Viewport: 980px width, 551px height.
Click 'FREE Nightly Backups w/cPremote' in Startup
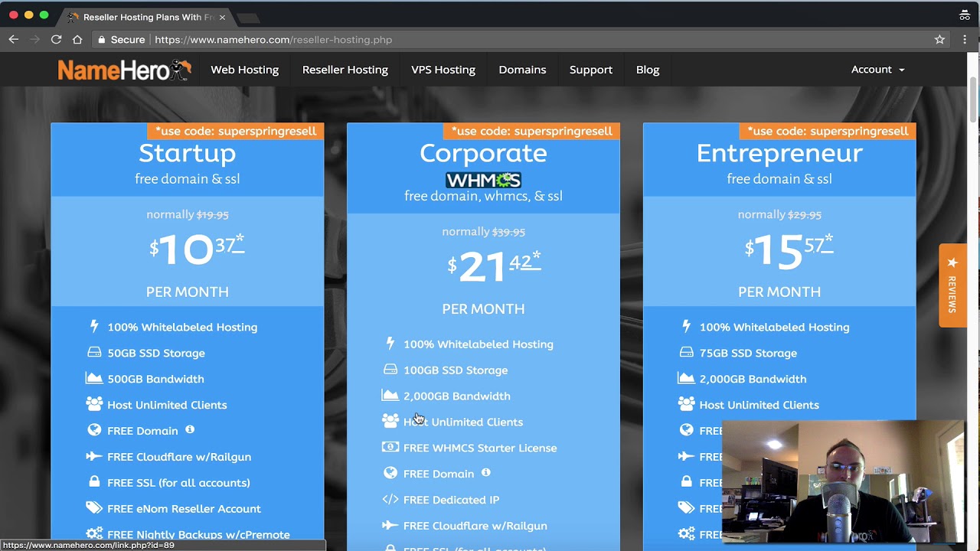coord(198,534)
